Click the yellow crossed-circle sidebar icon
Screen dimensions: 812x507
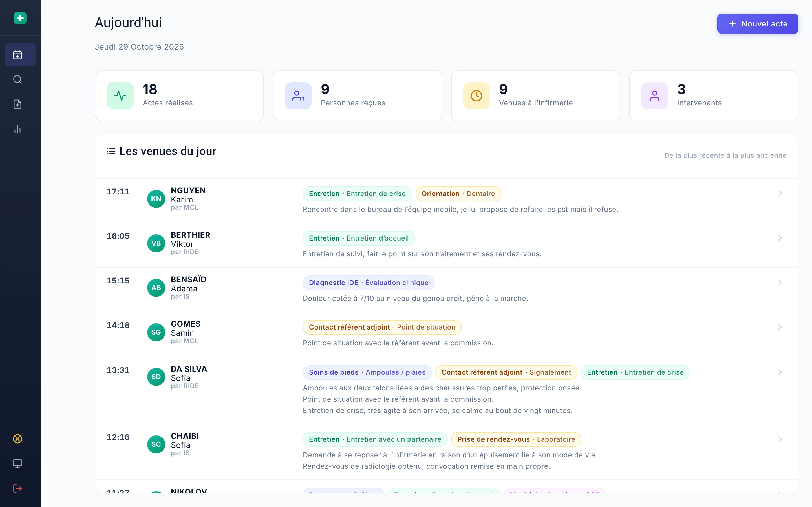point(17,439)
